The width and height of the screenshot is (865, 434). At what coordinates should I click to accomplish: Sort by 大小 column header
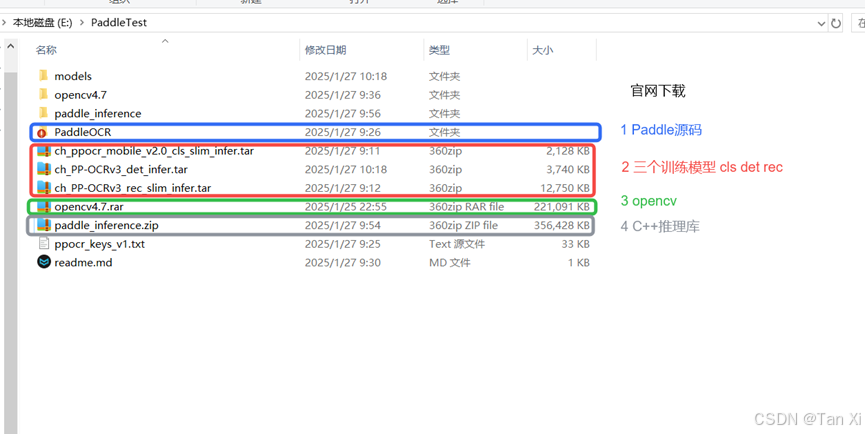(542, 50)
